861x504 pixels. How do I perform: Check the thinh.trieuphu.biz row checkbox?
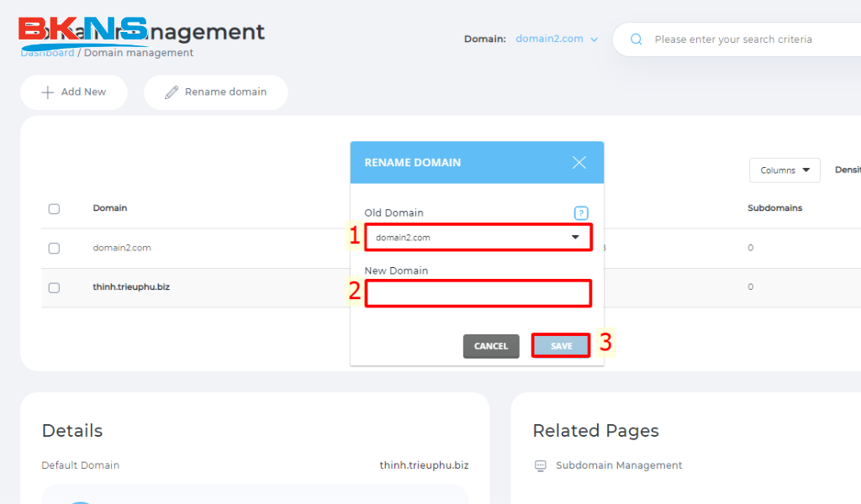[x=54, y=288]
